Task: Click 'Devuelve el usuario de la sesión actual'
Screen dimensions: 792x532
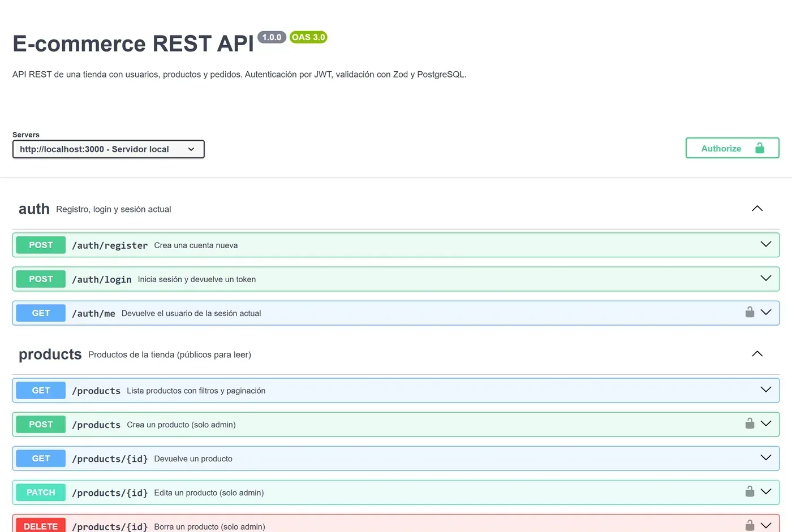Action: tap(191, 313)
